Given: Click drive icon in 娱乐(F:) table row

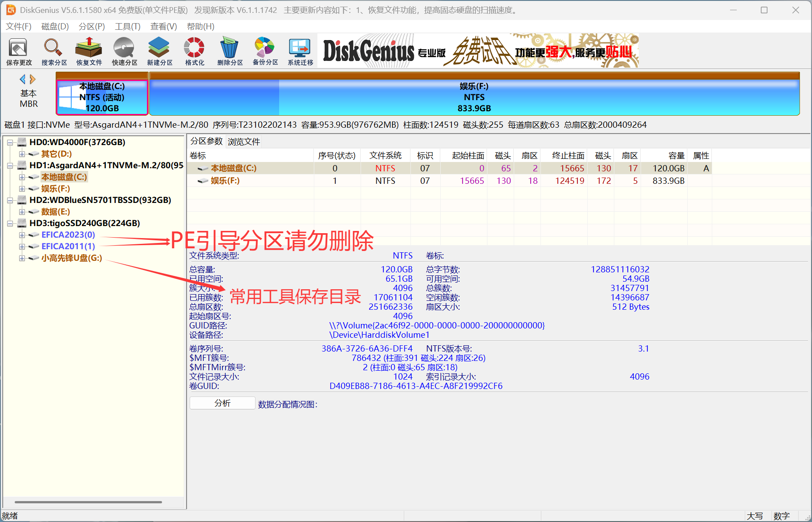Looking at the screenshot, I should coord(203,181).
